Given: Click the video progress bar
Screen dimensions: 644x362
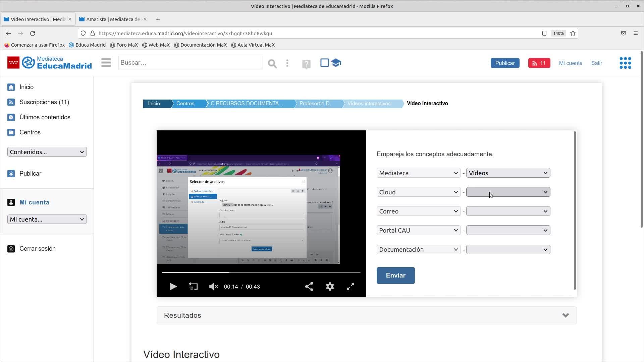Looking at the screenshot, I should pyautogui.click(x=261, y=273).
